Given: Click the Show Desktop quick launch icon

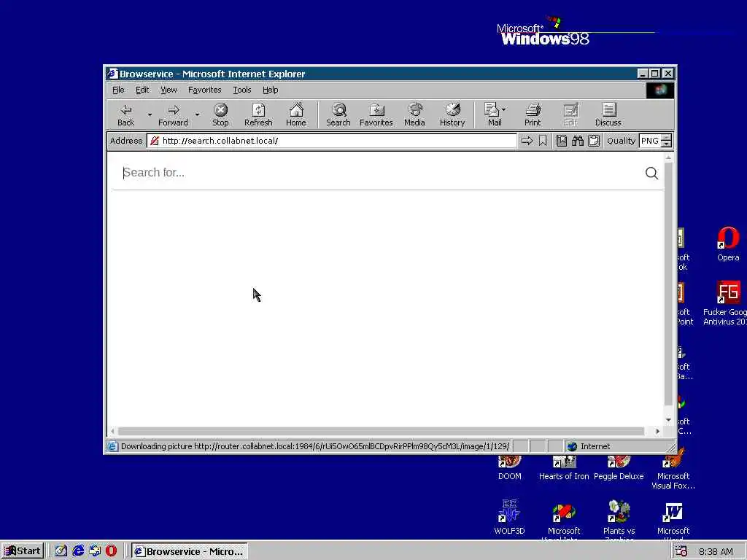Looking at the screenshot, I should (61, 551).
